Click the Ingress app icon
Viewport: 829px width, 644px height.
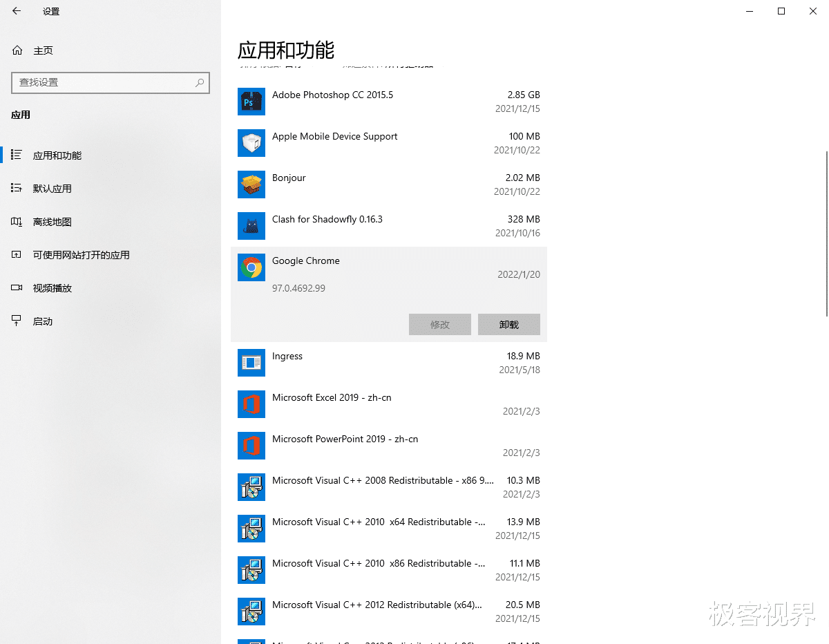(251, 363)
